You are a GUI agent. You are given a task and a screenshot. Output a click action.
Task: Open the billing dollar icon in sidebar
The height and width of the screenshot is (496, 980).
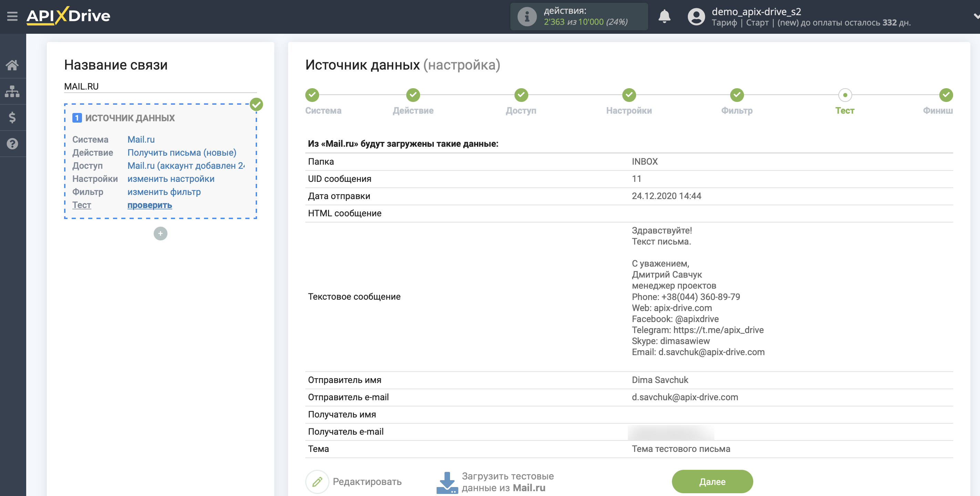tap(12, 117)
